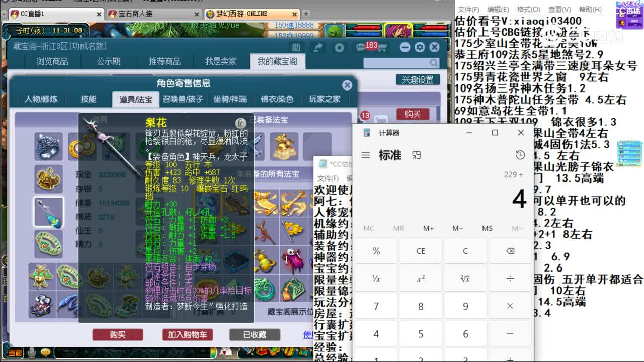Switch to 梦幻西游 ONLINE browser tab

point(252,14)
